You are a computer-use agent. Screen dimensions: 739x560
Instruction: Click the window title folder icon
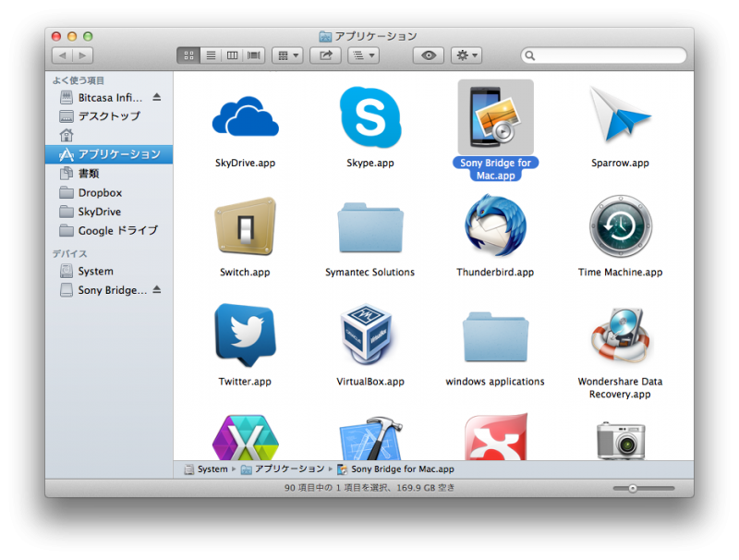point(325,36)
